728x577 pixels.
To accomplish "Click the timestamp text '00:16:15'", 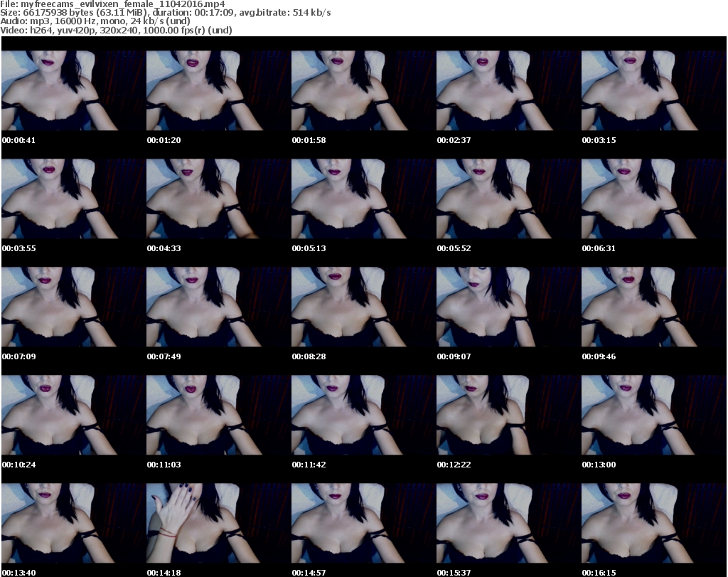I will (x=599, y=573).
